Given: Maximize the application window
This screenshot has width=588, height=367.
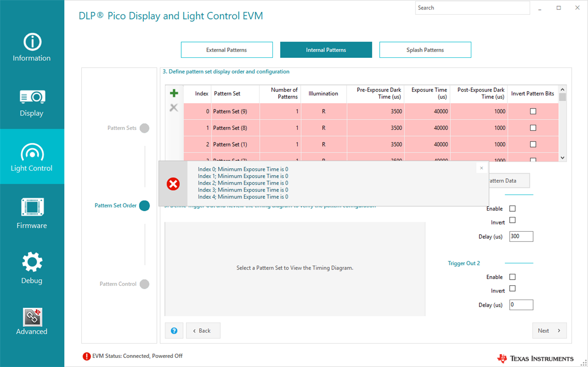Looking at the screenshot, I should click(558, 8).
